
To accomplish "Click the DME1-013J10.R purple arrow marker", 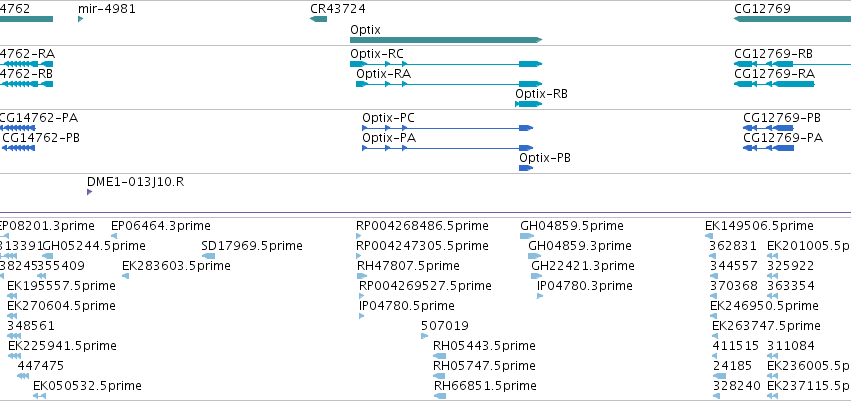I will coord(90,192).
